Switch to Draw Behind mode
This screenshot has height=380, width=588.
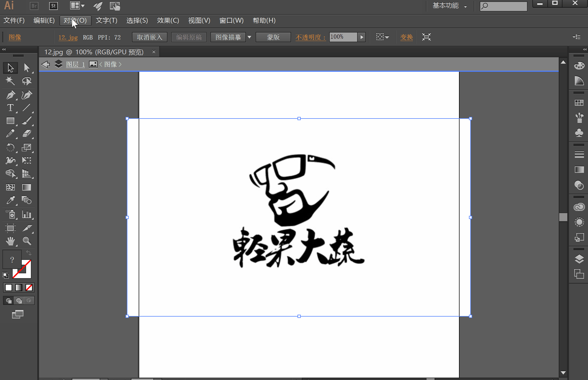coord(19,300)
